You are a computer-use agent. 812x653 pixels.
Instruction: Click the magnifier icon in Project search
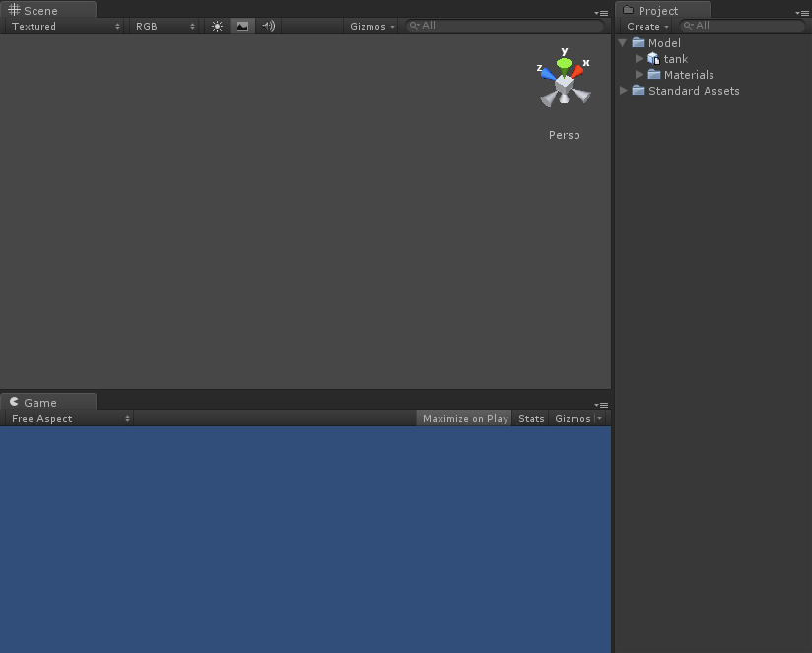coord(688,26)
